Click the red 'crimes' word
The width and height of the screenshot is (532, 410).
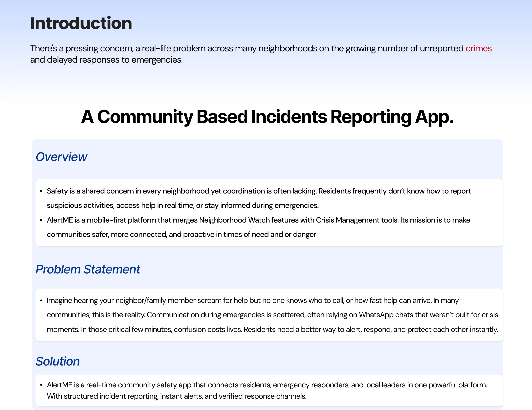coord(478,48)
